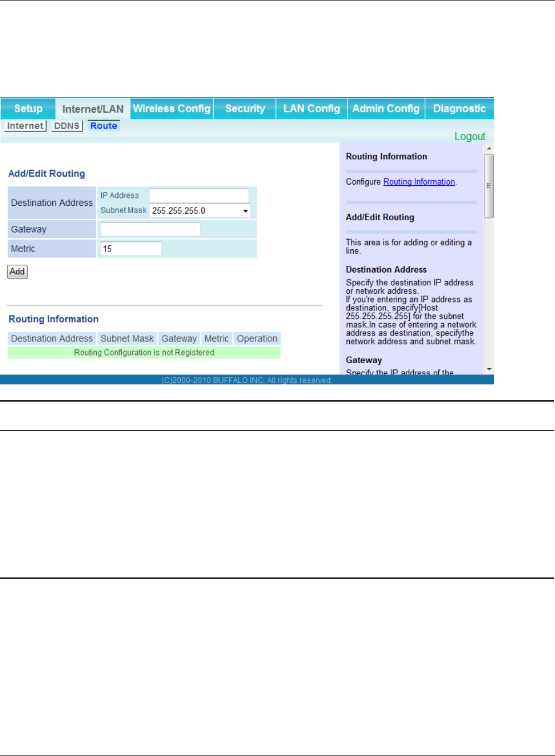Image resolution: width=555 pixels, height=756 pixels.
Task: Click help panel scrollbar down arrow
Action: [489, 369]
